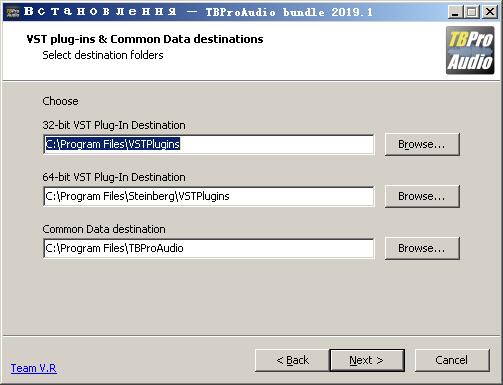503x385 pixels.
Task: Click the TBPro Audio logo
Action: pos(470,50)
